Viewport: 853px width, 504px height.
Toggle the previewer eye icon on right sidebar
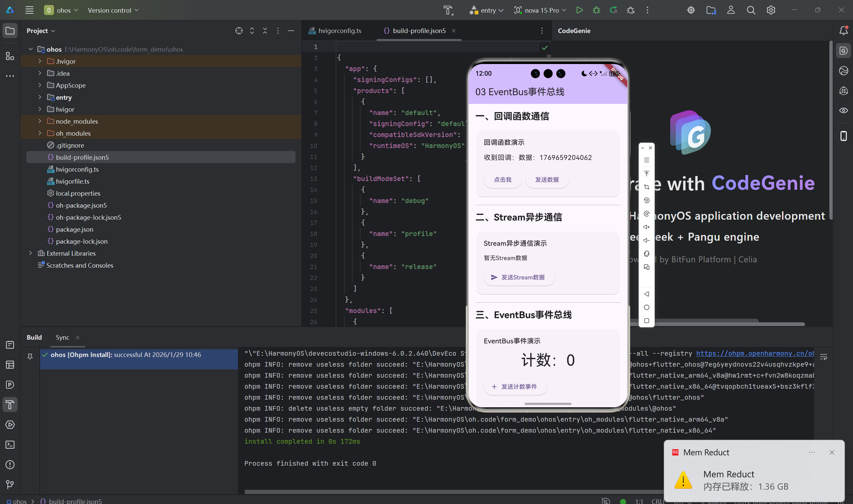[x=843, y=110]
